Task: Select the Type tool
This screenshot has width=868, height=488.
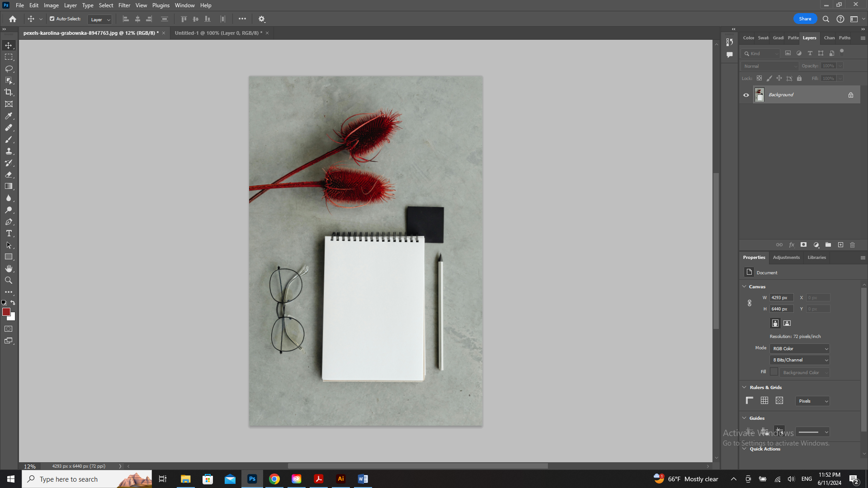Action: point(9,234)
